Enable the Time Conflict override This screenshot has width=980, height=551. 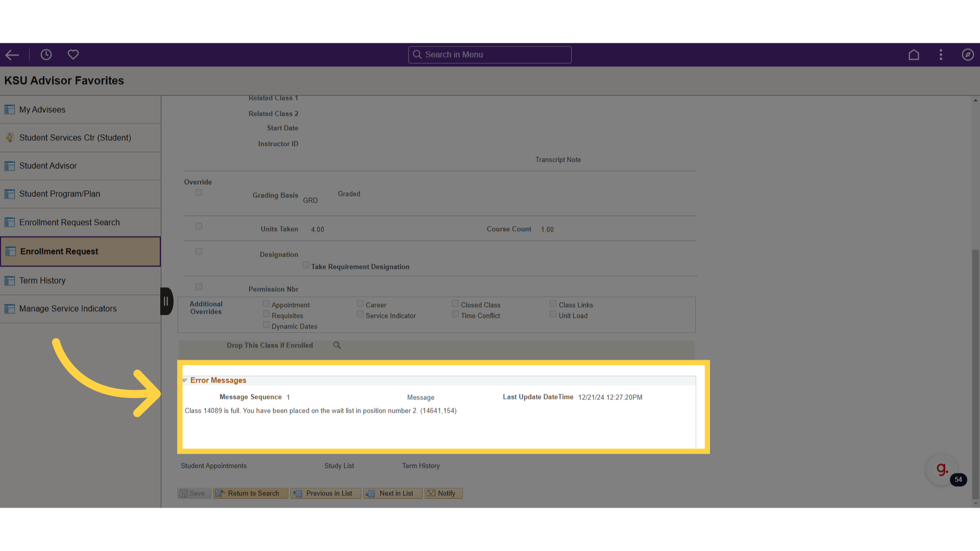(x=455, y=314)
